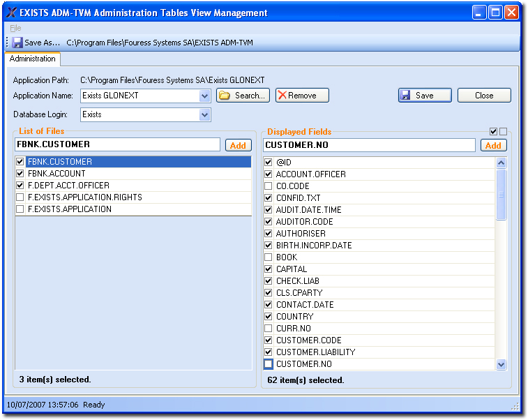
Task: Check the CUSTOMER.NO list checkbox
Action: [269, 364]
